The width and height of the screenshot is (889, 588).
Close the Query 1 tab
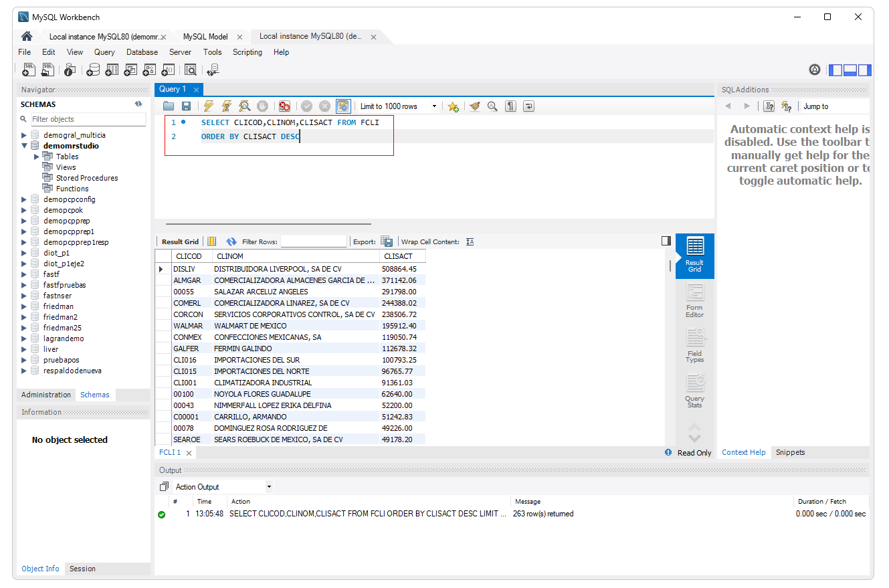[x=196, y=90]
